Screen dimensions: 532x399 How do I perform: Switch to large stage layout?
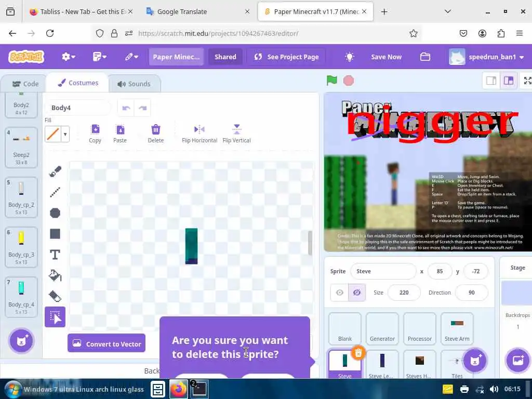(x=508, y=81)
